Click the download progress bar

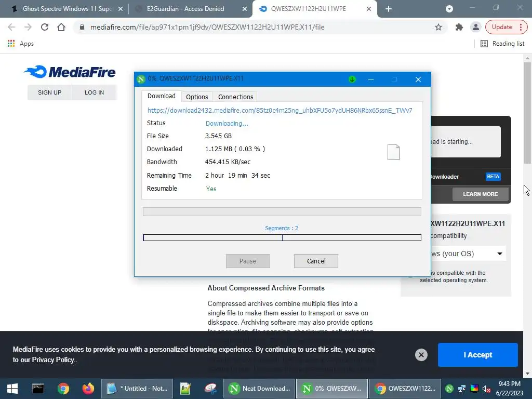click(282, 212)
